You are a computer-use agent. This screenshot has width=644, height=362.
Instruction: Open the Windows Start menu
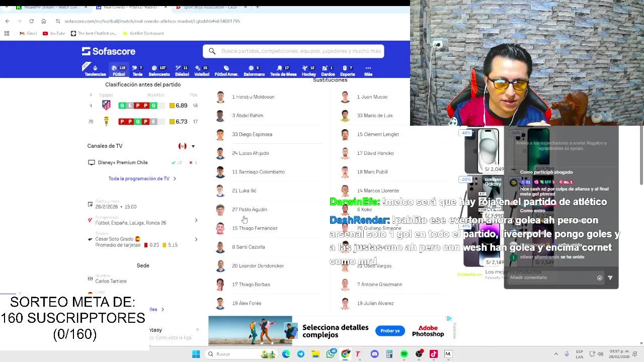click(x=196, y=354)
